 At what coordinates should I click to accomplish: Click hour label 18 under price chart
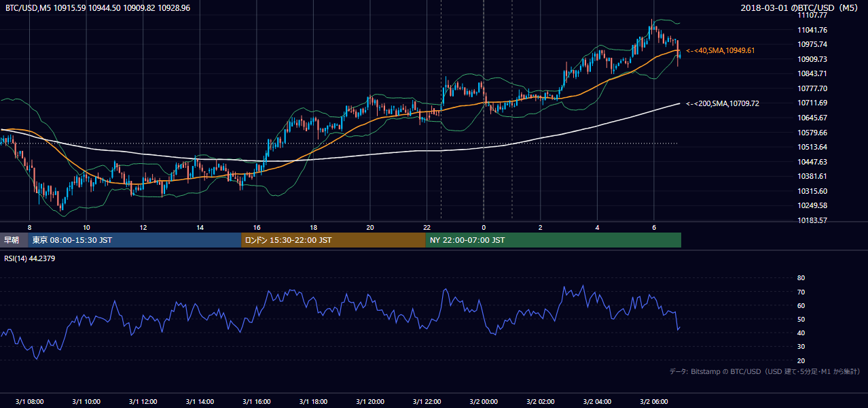(x=313, y=227)
